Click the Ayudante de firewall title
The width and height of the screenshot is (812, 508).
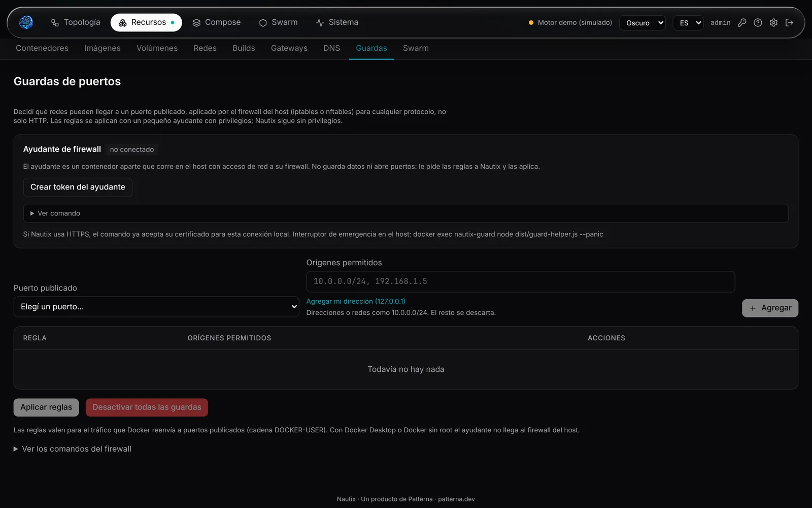click(x=62, y=149)
